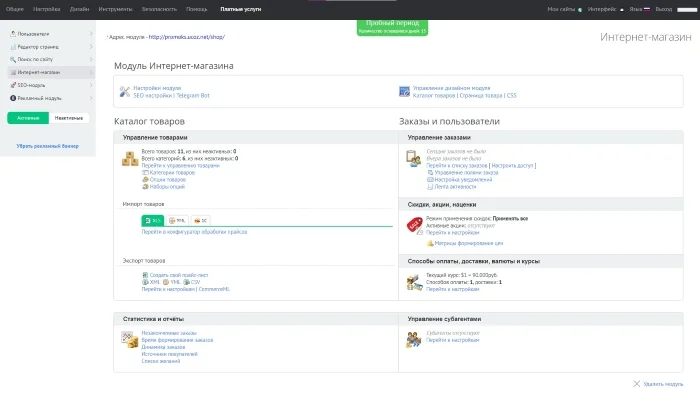
Task: Select the 1C import tab
Action: tap(200, 221)
